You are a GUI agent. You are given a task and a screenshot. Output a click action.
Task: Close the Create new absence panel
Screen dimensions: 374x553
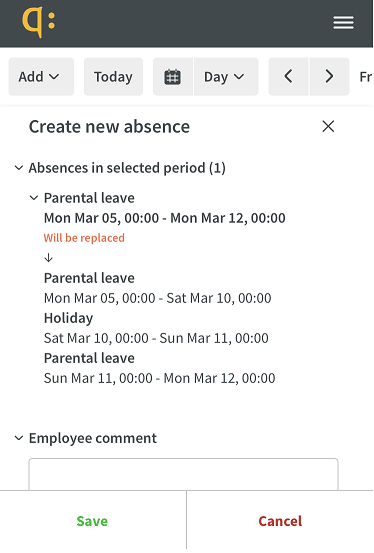point(328,126)
